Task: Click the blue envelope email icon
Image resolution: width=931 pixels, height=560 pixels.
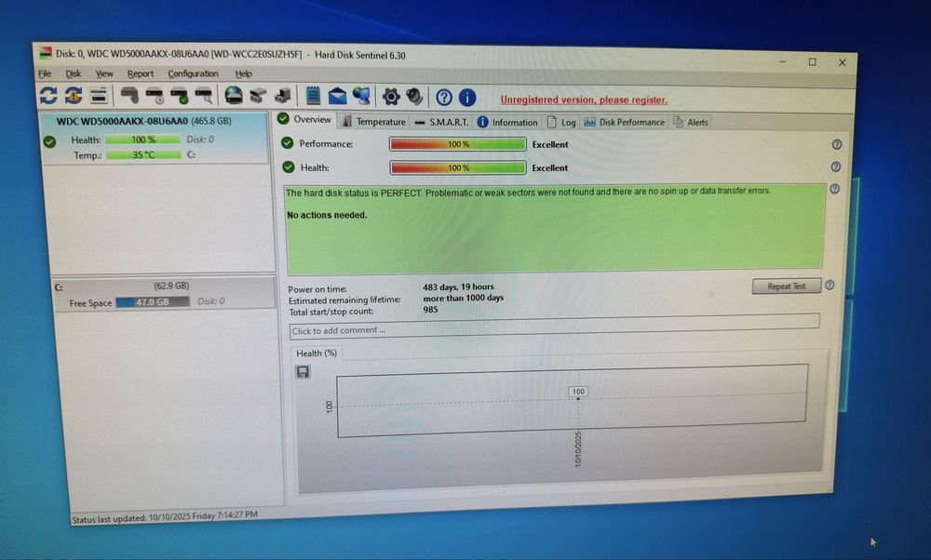Action: tap(337, 96)
